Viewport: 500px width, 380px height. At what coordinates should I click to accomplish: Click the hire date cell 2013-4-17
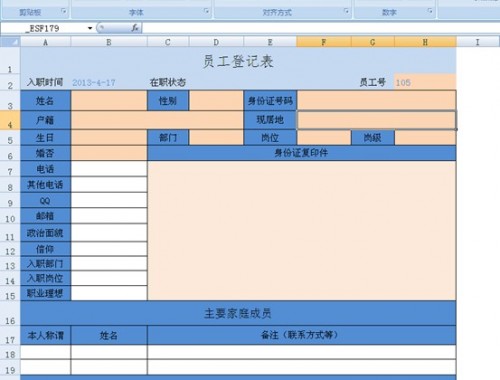tap(109, 82)
